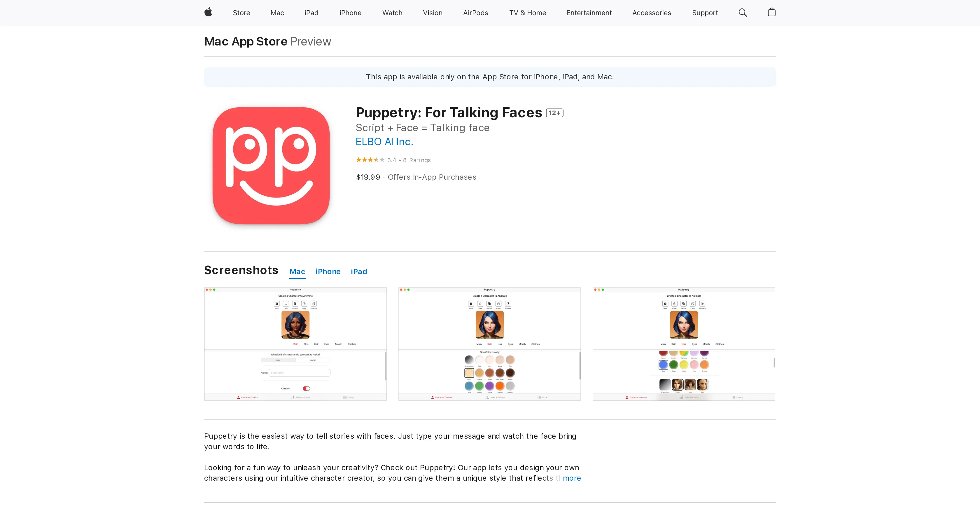Open Accessories menu item

coord(652,13)
